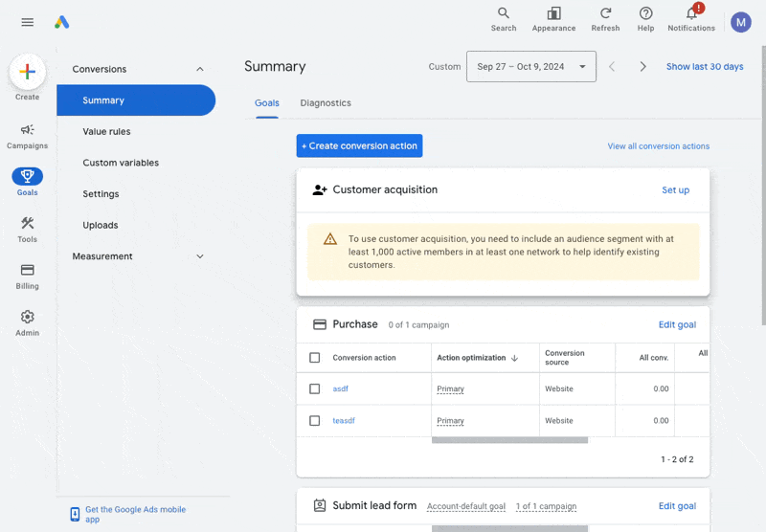Click View all conversion actions
766x532 pixels.
pos(658,146)
